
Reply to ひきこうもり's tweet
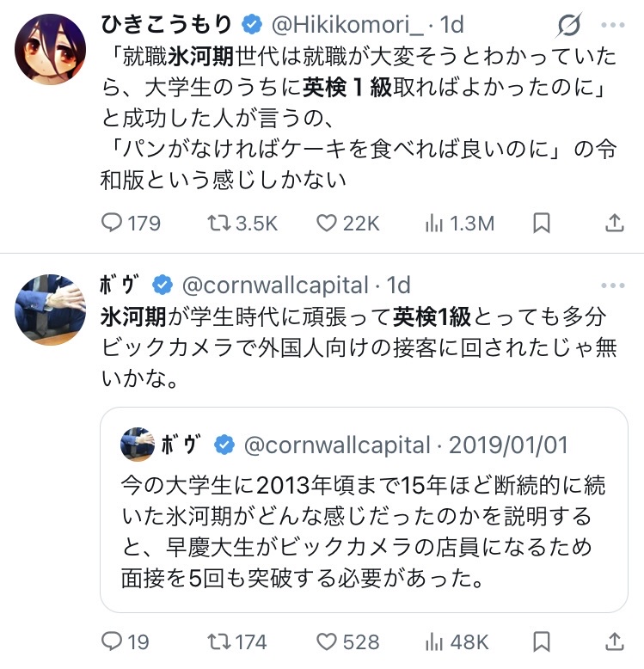(113, 224)
